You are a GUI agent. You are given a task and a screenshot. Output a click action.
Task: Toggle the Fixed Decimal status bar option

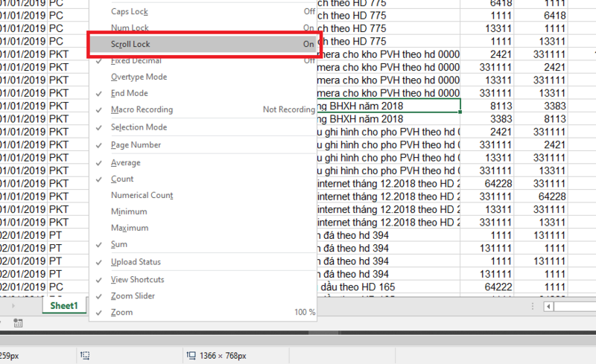(203, 61)
